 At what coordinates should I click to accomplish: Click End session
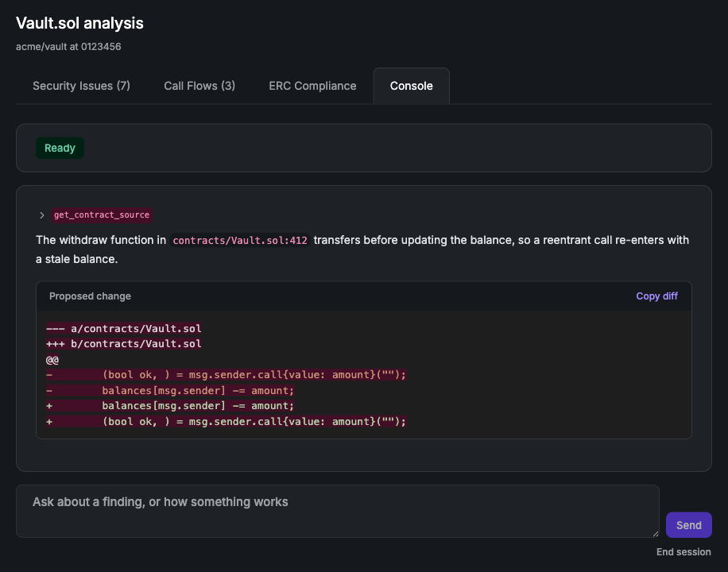pyautogui.click(x=683, y=552)
